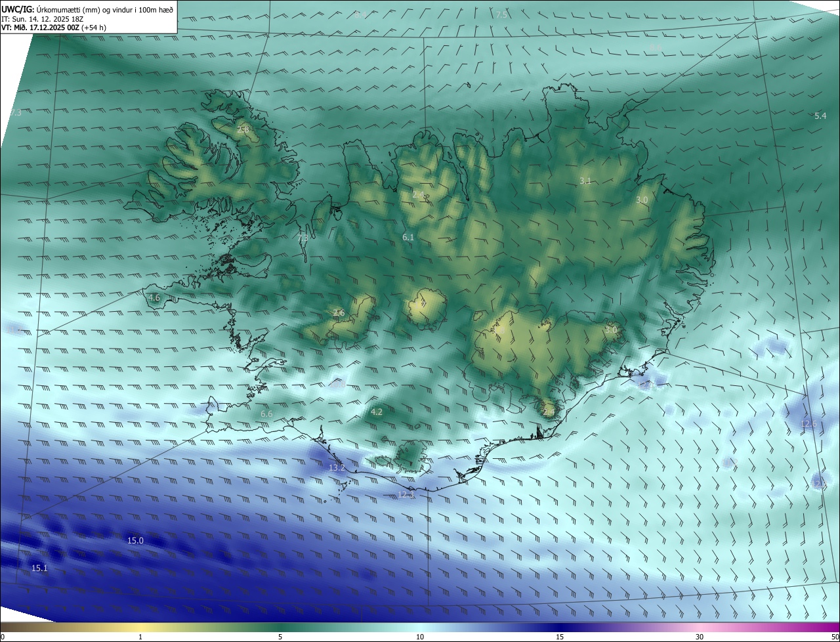Click the 10 tick label on the colorbar

point(420,637)
